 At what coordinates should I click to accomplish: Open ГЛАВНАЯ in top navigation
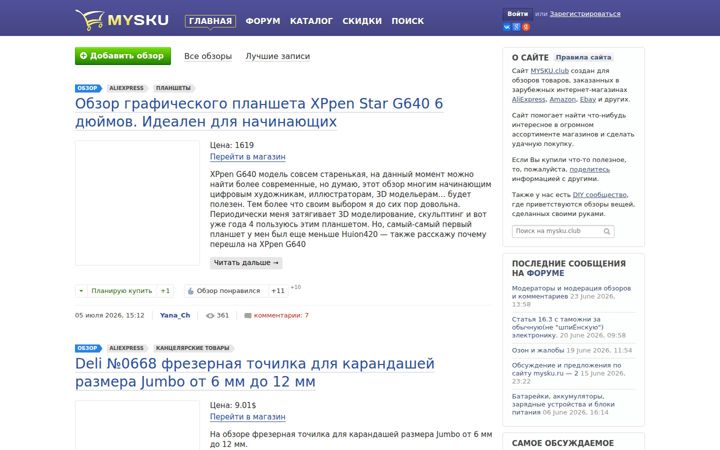pyautogui.click(x=210, y=21)
